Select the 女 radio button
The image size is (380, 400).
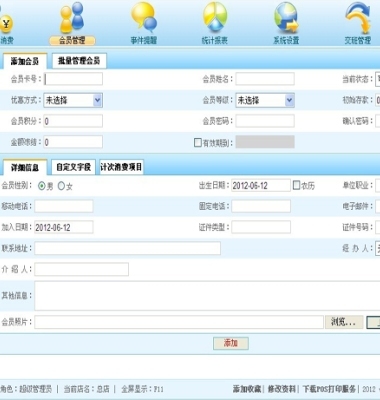click(x=61, y=186)
